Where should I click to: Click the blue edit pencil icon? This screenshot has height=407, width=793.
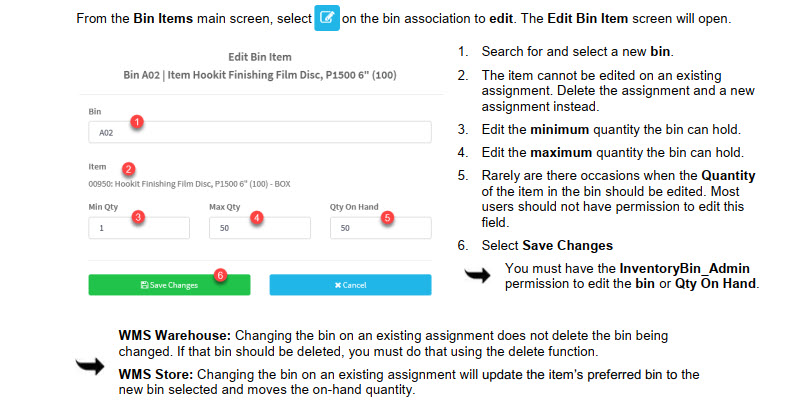pos(328,19)
